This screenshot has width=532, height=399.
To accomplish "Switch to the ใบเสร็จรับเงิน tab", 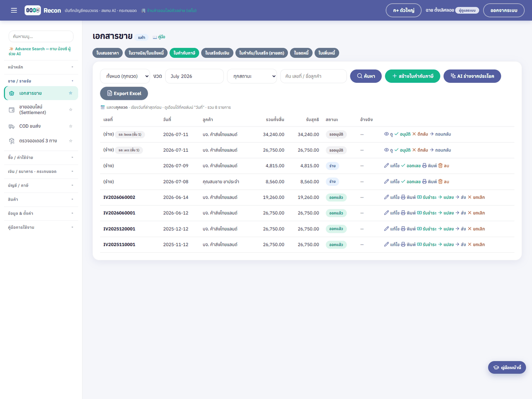I will 217,53.
